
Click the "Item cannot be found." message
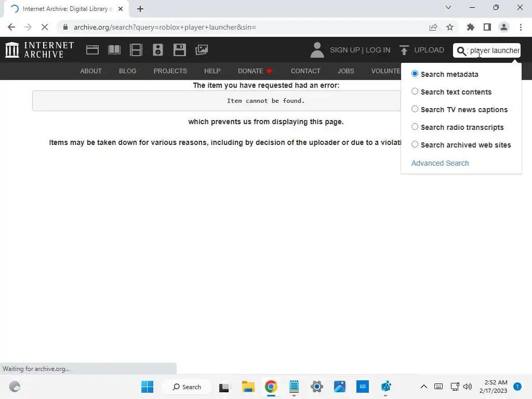pyautogui.click(x=265, y=101)
